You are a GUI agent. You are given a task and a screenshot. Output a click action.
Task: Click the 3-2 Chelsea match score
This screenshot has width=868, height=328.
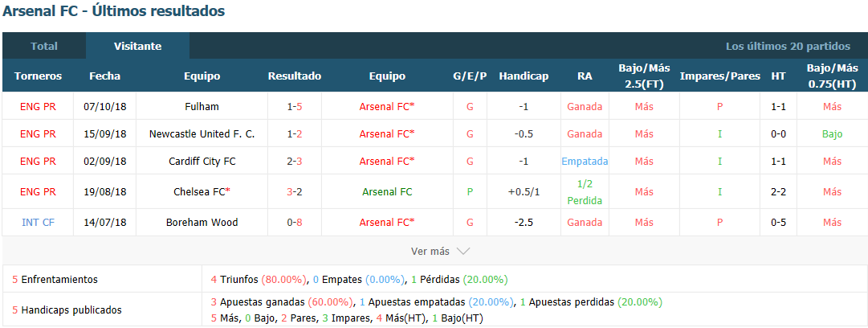tap(295, 191)
